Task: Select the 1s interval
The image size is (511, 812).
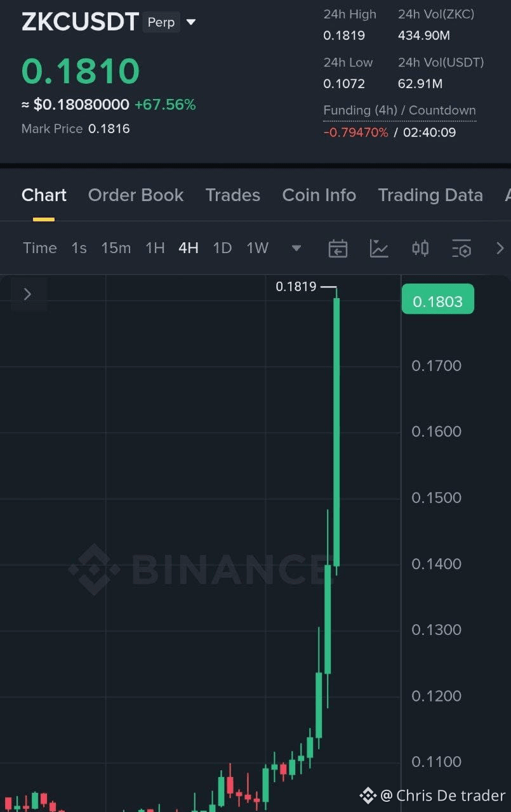Action: pos(79,248)
